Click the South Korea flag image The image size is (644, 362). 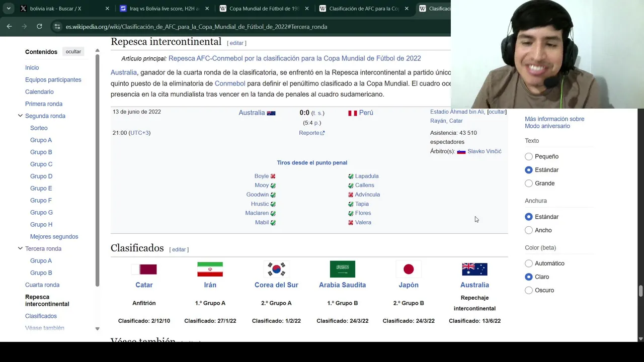[x=276, y=269]
